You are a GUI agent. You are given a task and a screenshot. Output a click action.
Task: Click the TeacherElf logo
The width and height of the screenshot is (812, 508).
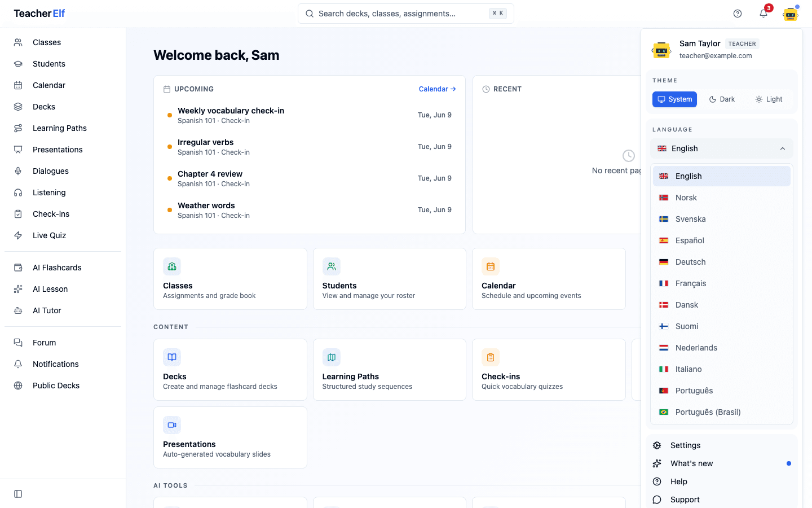(39, 14)
